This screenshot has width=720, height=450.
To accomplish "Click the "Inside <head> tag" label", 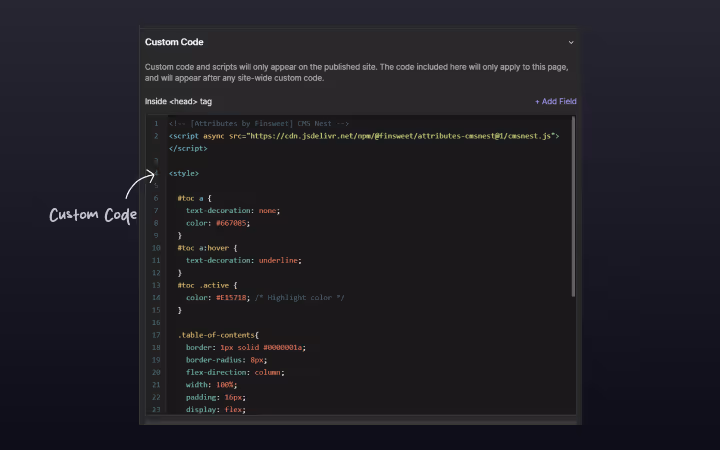I will click(x=178, y=101).
